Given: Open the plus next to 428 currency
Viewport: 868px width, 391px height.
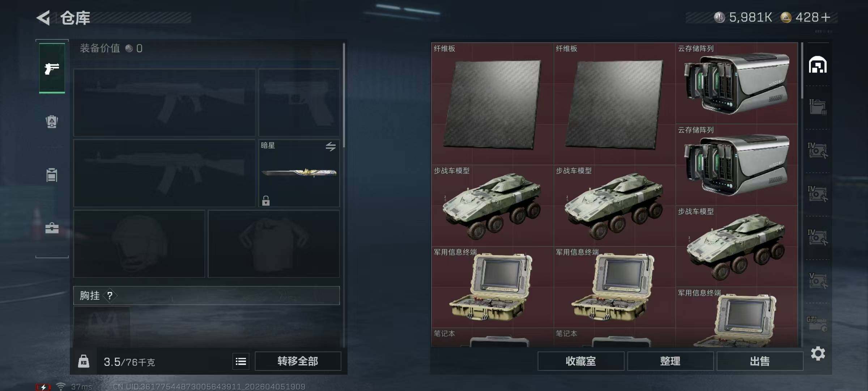Looking at the screenshot, I should (826, 17).
